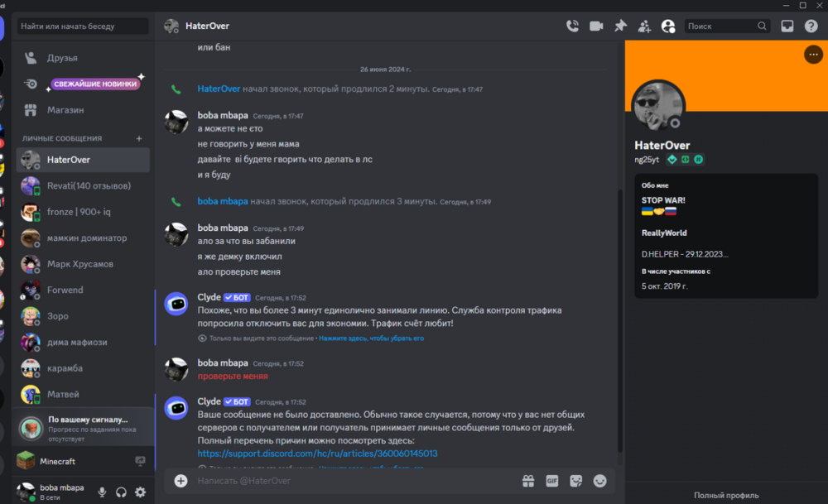Toggle headphones deafen
This screenshot has width=828, height=504.
pos(121,492)
